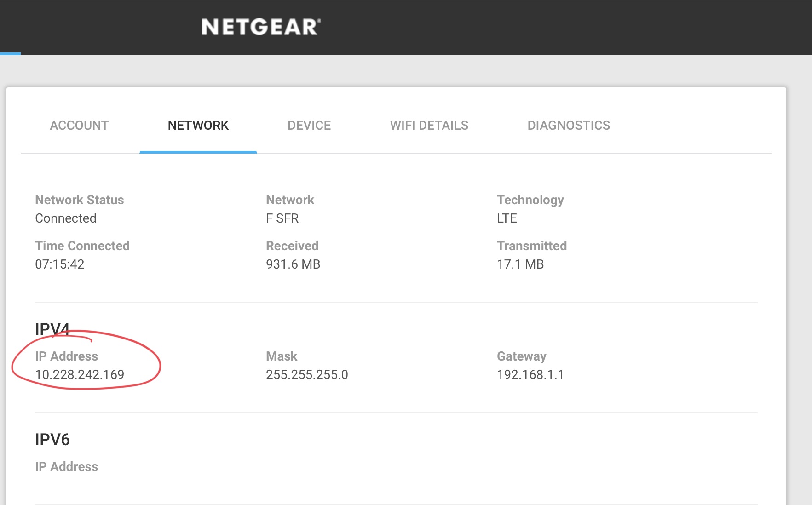Go to the DIAGNOSTICS tab

click(x=569, y=125)
